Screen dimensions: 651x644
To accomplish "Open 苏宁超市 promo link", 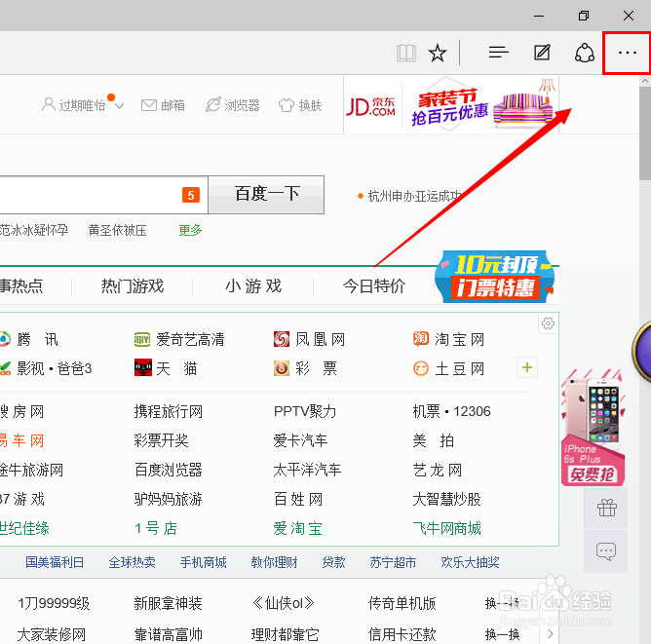I will pos(393,563).
